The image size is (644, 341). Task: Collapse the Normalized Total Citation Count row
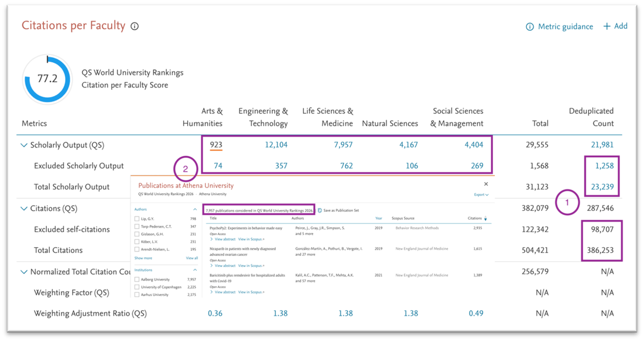point(24,272)
